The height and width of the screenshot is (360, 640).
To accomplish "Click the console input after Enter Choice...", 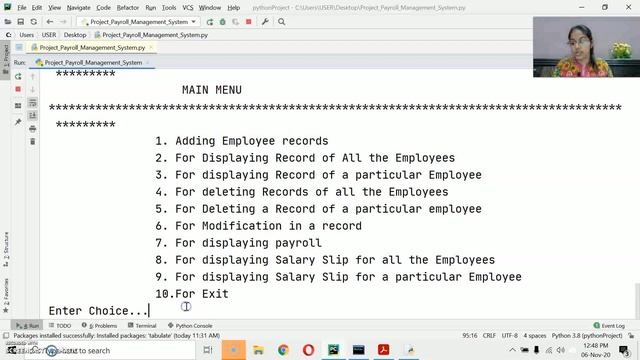I will point(150,311).
